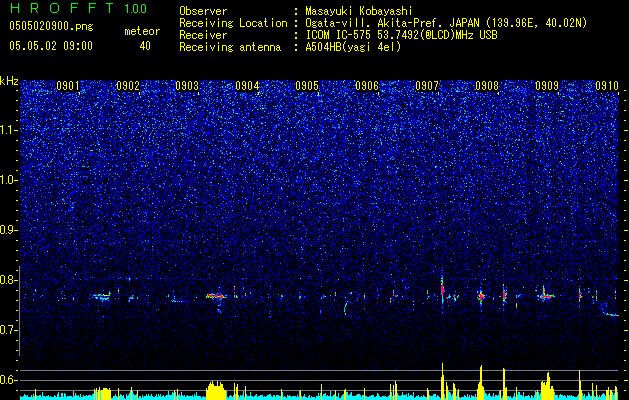This screenshot has height=400, width=629.
Task: Click the Receiver field label
Action: click(203, 35)
